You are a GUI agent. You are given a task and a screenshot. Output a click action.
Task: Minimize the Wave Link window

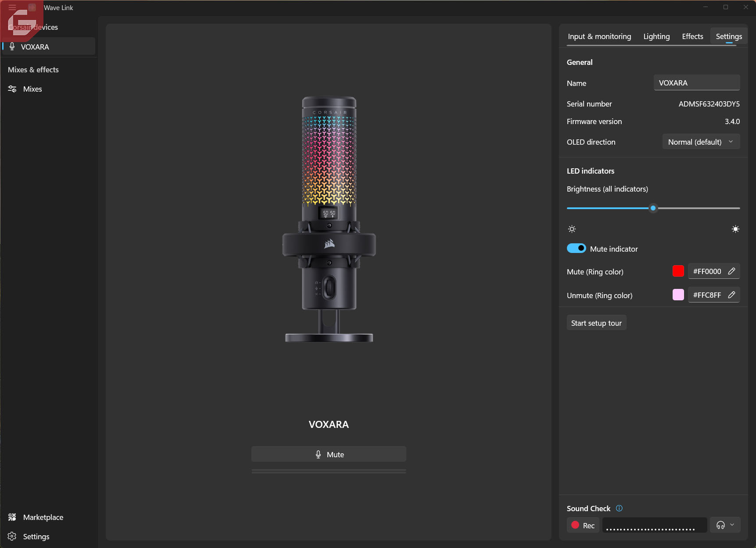[706, 7]
